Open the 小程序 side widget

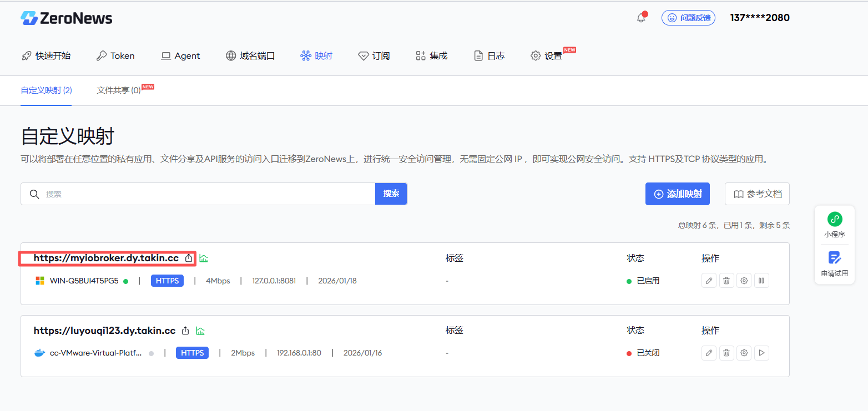pos(834,225)
